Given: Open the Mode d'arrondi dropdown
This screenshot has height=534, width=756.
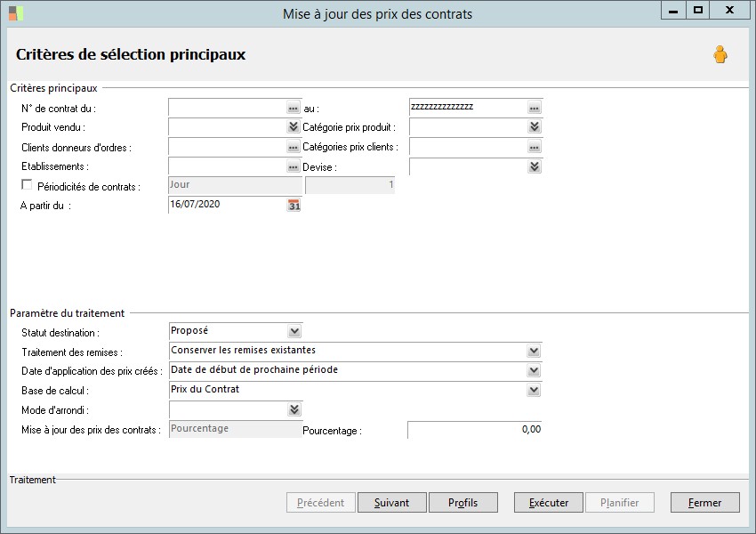Looking at the screenshot, I should click(x=294, y=409).
